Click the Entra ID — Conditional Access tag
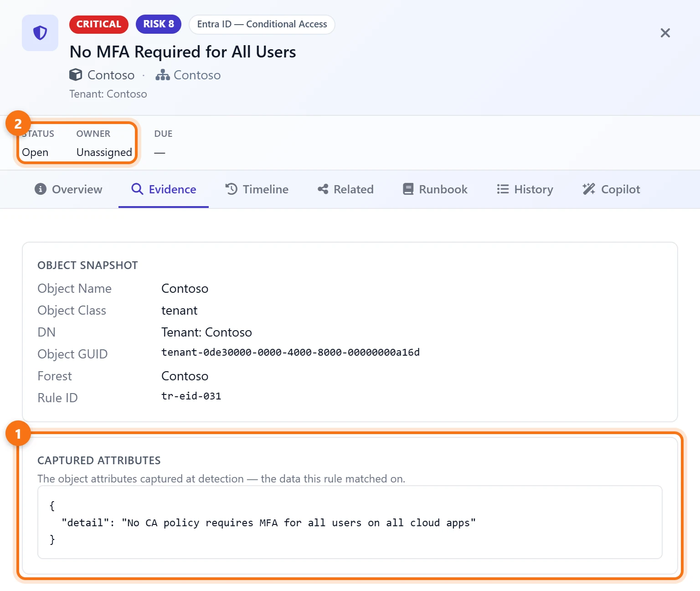 [262, 24]
